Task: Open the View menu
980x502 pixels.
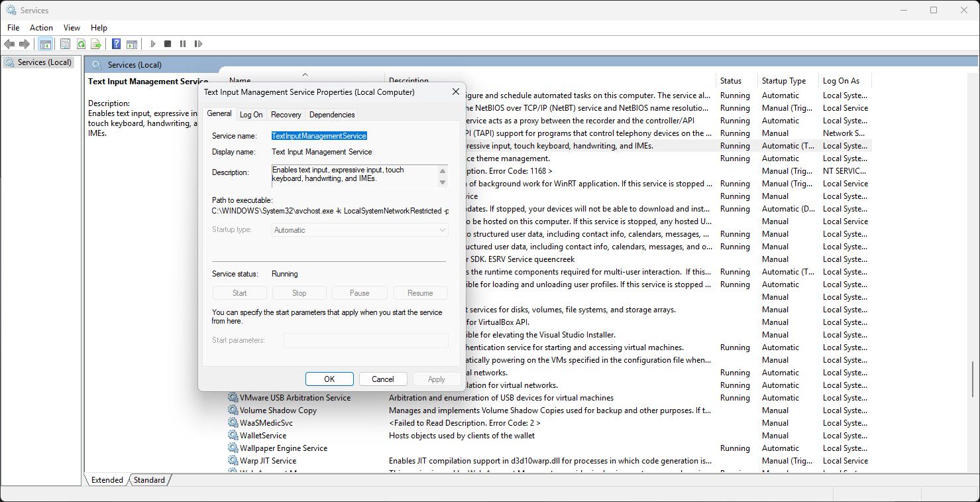Action: coord(72,28)
